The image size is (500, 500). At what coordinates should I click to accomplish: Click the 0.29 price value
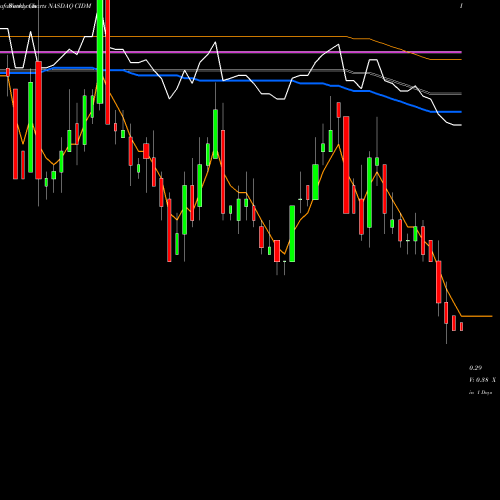[x=475, y=368]
